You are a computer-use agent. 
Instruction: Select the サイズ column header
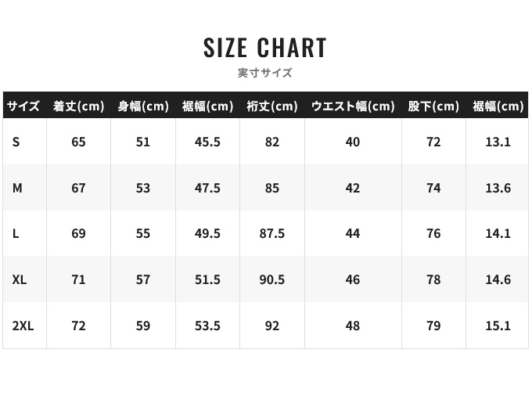click(23, 106)
